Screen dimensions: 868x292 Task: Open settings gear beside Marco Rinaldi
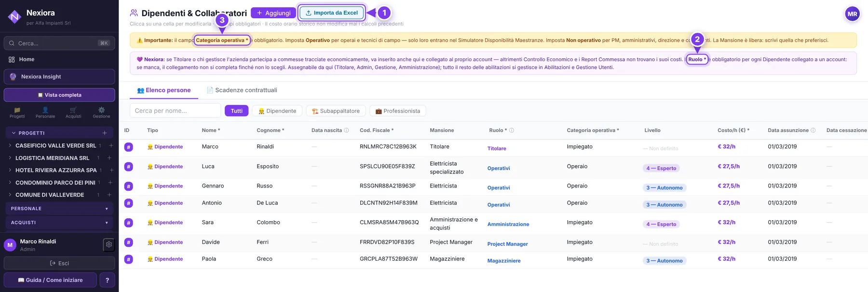[109, 245]
